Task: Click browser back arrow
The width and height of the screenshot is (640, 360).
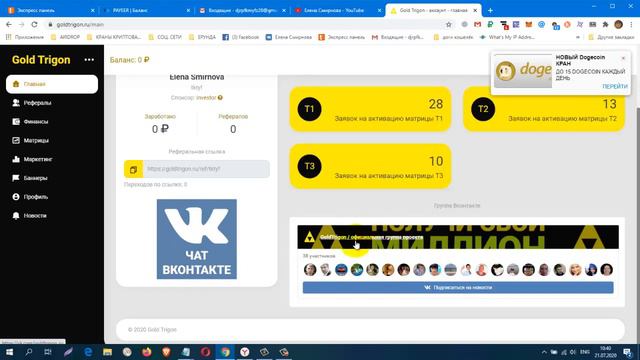Action: click(x=9, y=24)
